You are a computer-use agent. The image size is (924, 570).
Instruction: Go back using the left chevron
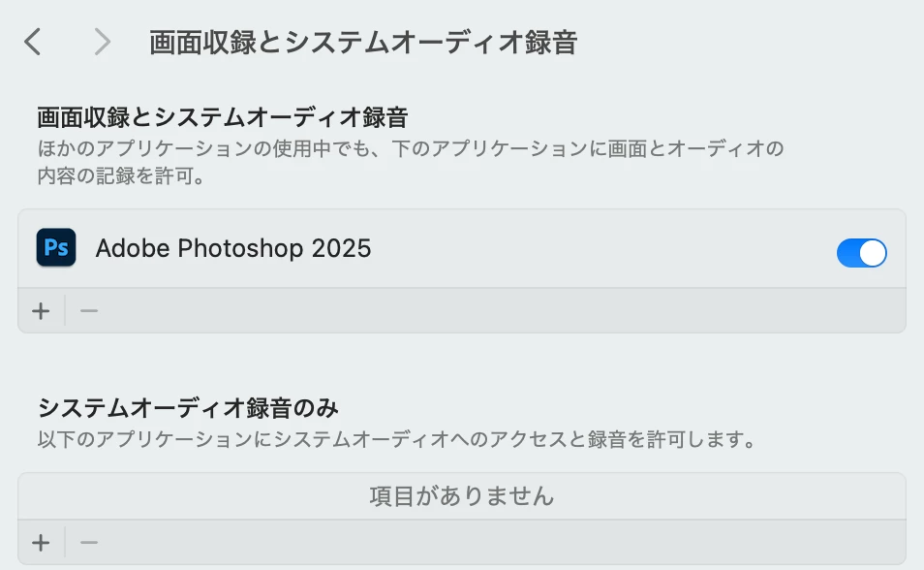[33, 43]
